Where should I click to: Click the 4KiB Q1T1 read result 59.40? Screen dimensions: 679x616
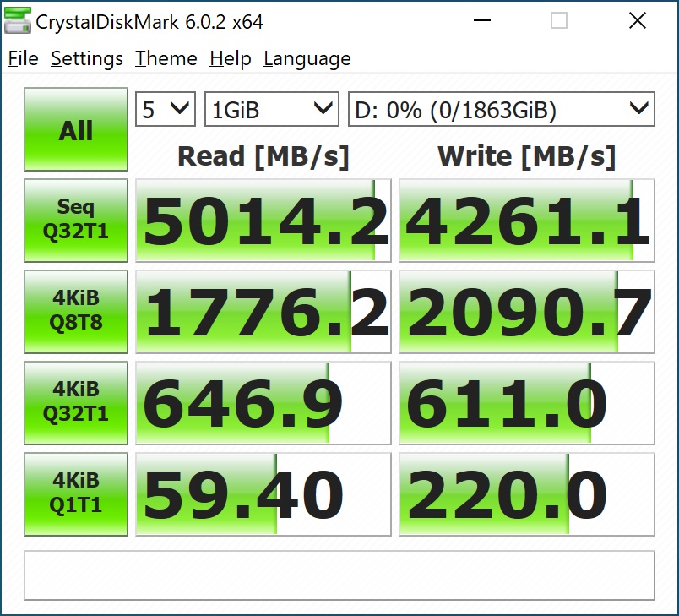point(263,494)
